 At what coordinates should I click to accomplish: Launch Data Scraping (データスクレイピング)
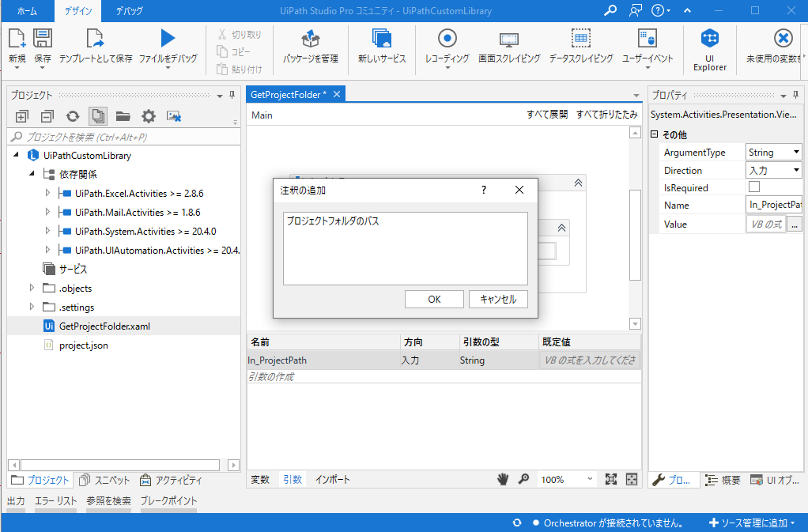point(581,39)
